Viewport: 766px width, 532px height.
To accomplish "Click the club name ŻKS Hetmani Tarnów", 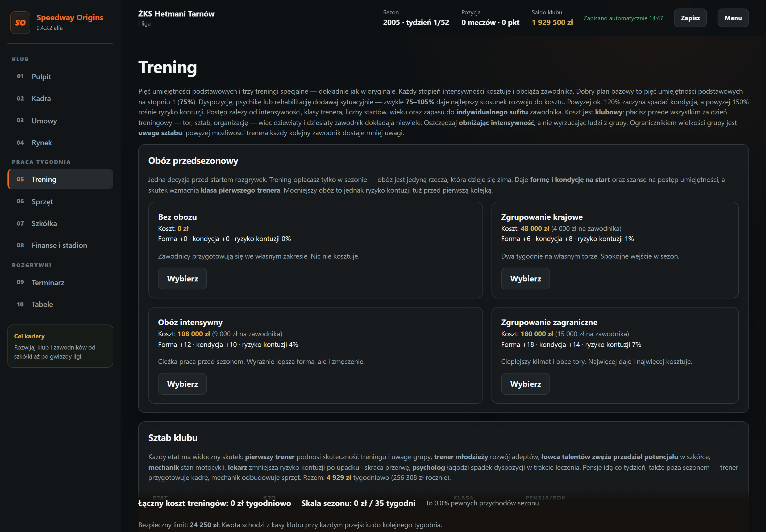I will click(176, 14).
